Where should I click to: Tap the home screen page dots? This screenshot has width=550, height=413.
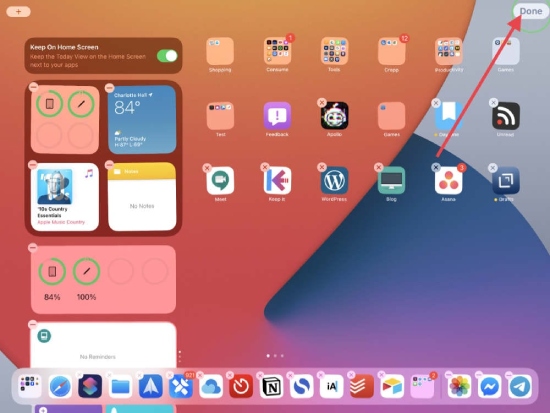[275, 356]
